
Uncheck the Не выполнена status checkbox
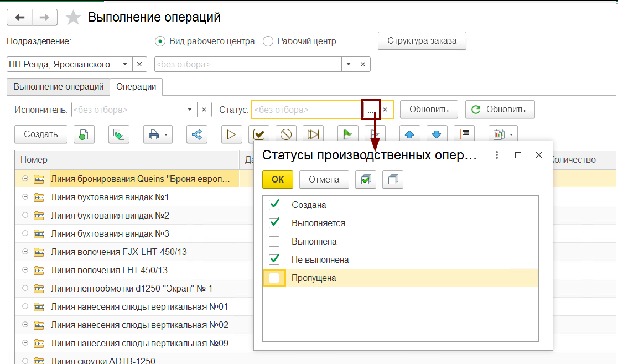[x=274, y=259]
